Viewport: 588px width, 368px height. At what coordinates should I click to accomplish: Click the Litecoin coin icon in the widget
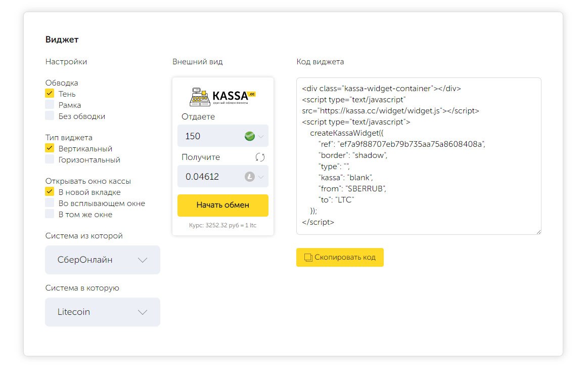point(250,177)
